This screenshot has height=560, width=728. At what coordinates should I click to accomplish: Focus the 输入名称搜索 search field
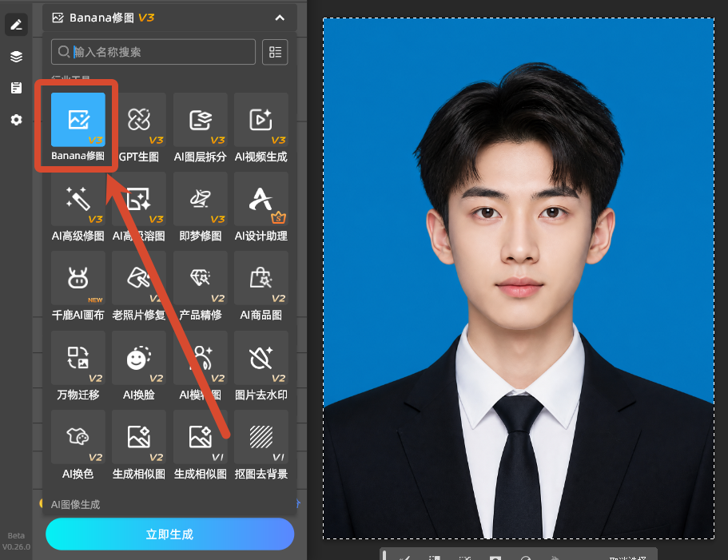153,52
